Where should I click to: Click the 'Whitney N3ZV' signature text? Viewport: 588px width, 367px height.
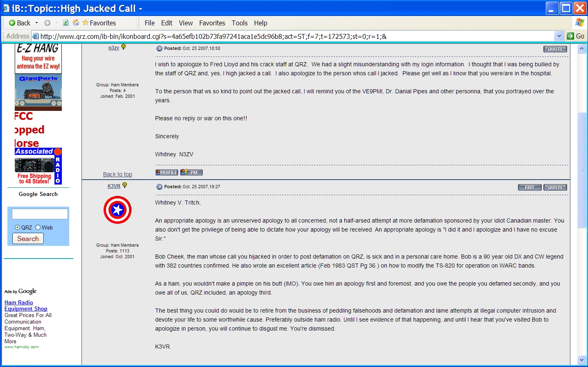(174, 154)
